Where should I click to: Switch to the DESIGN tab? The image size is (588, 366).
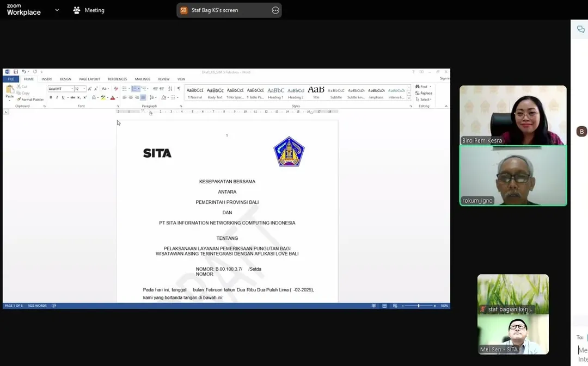click(65, 79)
